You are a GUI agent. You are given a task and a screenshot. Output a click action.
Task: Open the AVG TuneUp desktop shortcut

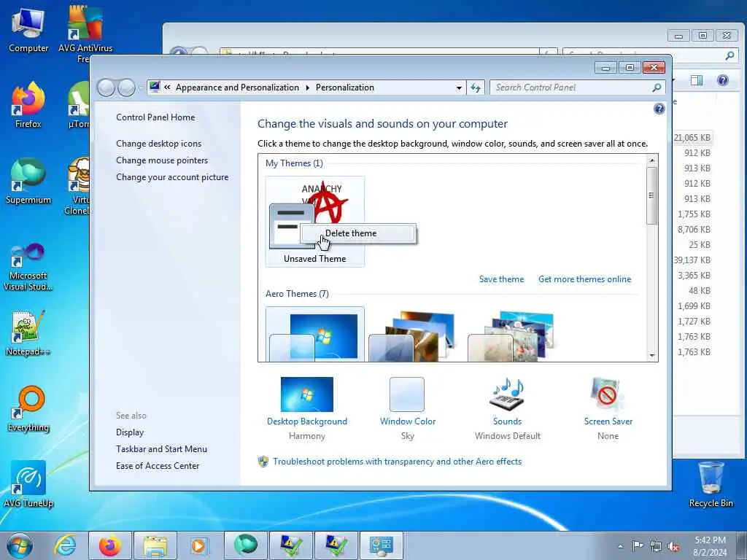pyautogui.click(x=28, y=484)
